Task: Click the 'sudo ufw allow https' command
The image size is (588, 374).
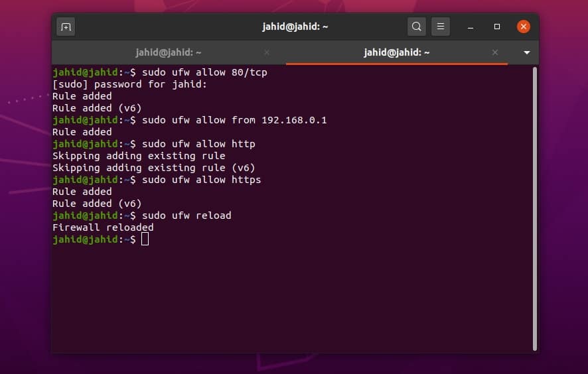Action: pos(201,180)
